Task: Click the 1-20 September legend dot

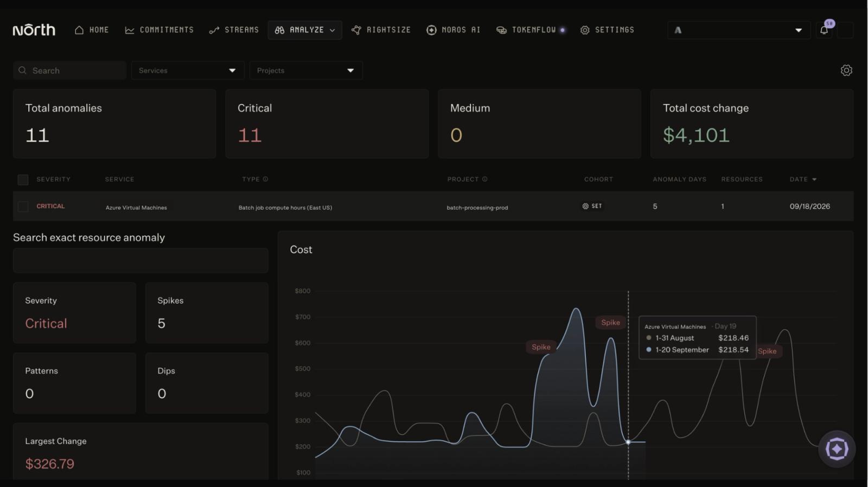Action: (x=649, y=350)
